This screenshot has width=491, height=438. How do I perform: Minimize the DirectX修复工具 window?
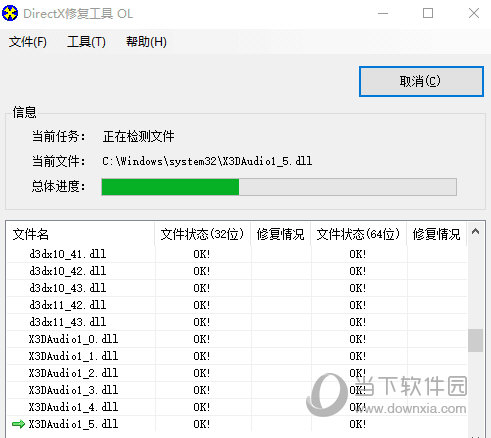383,13
